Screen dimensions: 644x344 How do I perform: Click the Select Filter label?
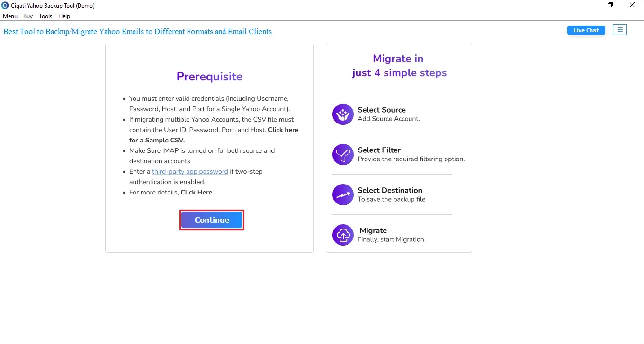[x=379, y=150]
